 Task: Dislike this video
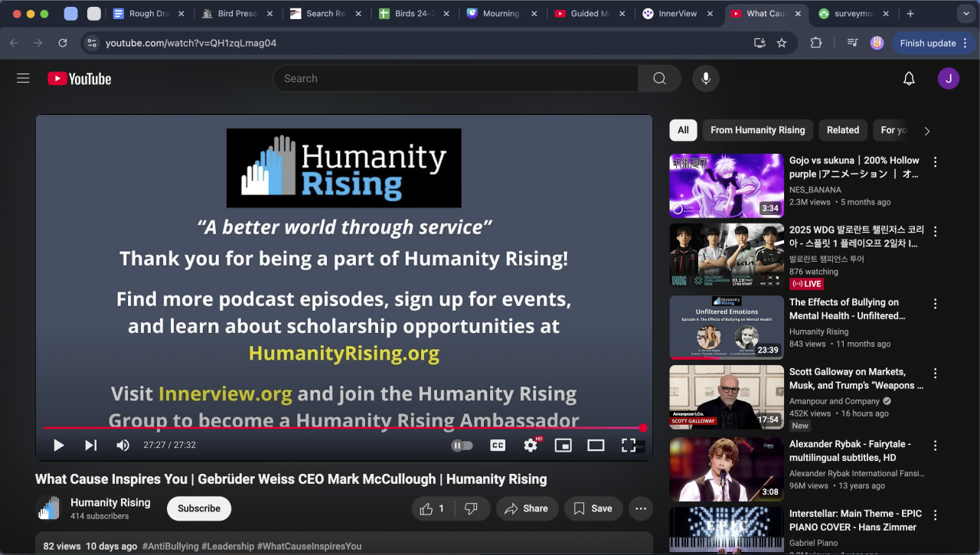pyautogui.click(x=472, y=508)
